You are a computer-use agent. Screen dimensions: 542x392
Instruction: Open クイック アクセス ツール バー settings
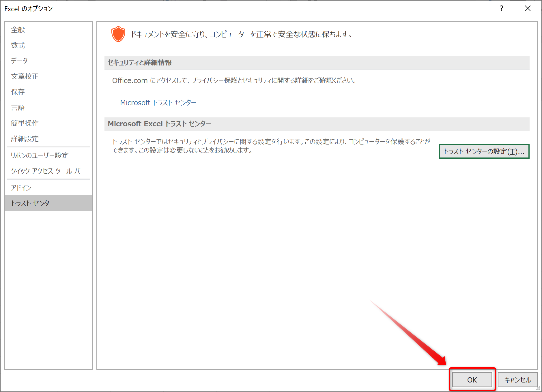tap(48, 171)
